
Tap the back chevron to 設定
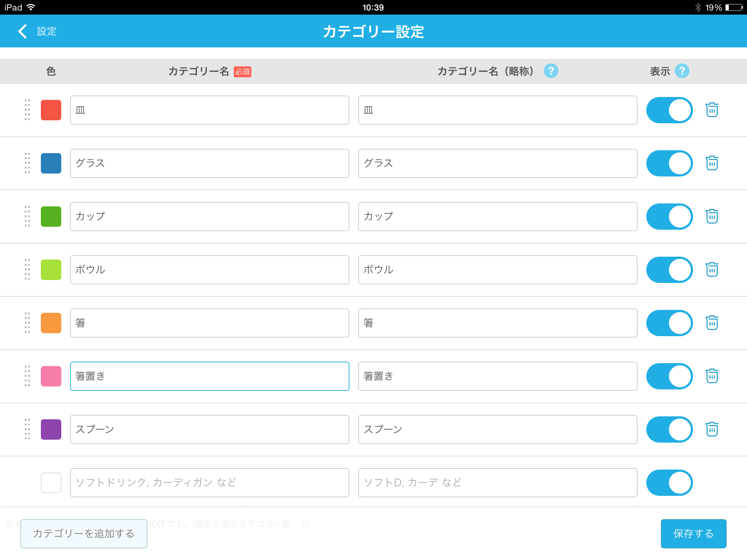23,31
